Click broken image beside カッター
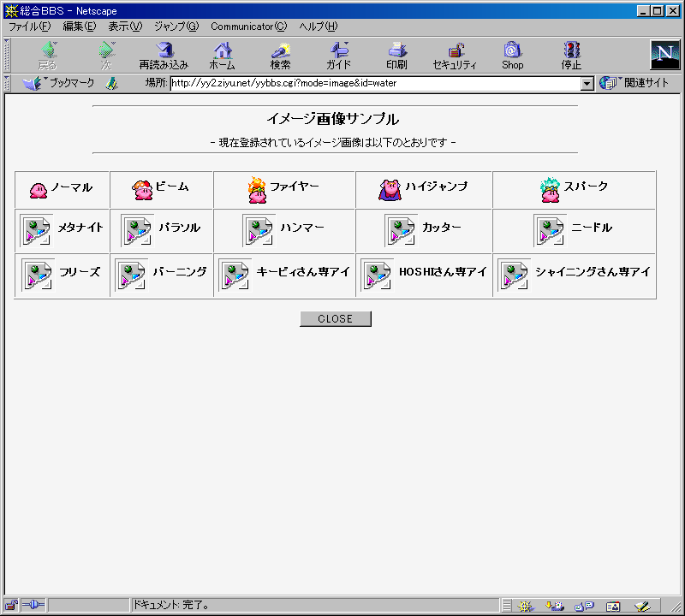The height and width of the screenshot is (616, 685). 401,231
